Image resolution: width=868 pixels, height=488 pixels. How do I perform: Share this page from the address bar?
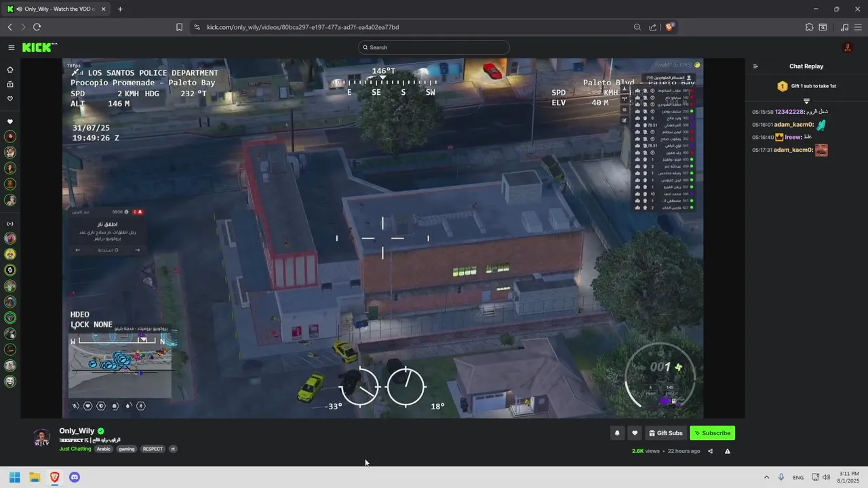pos(652,27)
